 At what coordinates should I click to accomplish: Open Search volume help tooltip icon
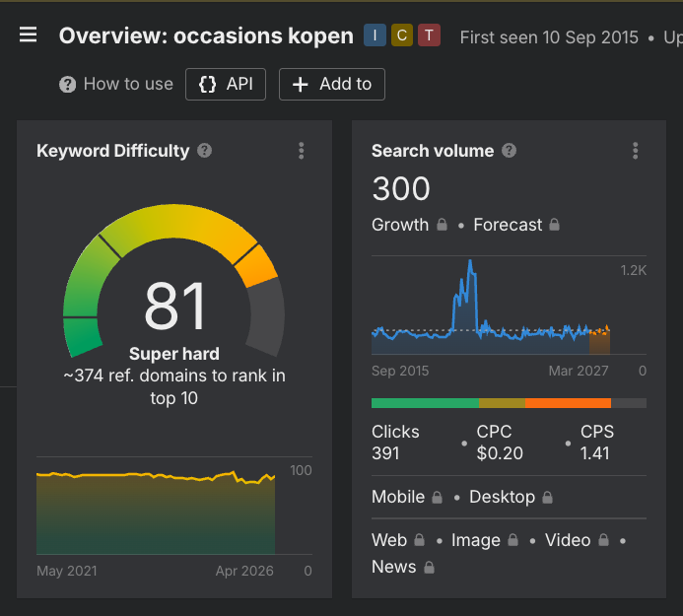tap(509, 151)
